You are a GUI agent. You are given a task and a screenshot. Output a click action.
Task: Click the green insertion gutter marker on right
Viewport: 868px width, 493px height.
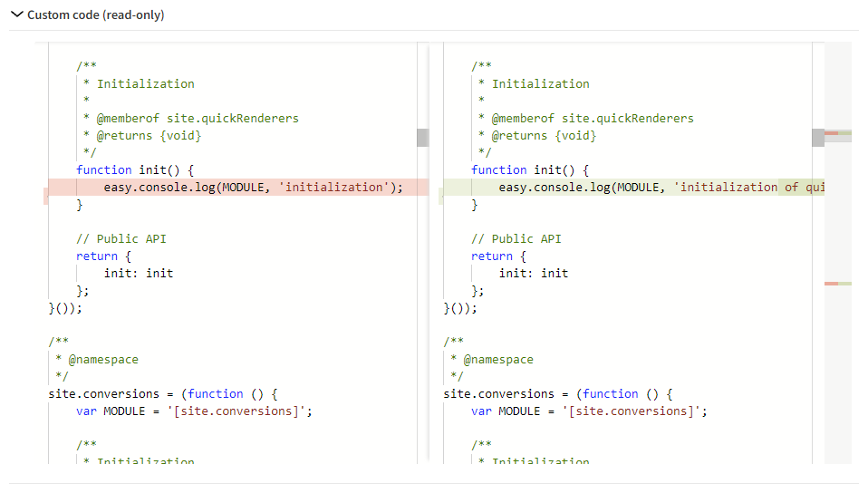(440, 196)
